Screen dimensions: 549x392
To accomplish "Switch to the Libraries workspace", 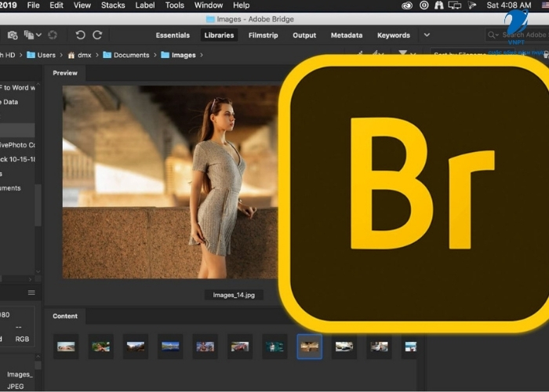I will tap(219, 35).
